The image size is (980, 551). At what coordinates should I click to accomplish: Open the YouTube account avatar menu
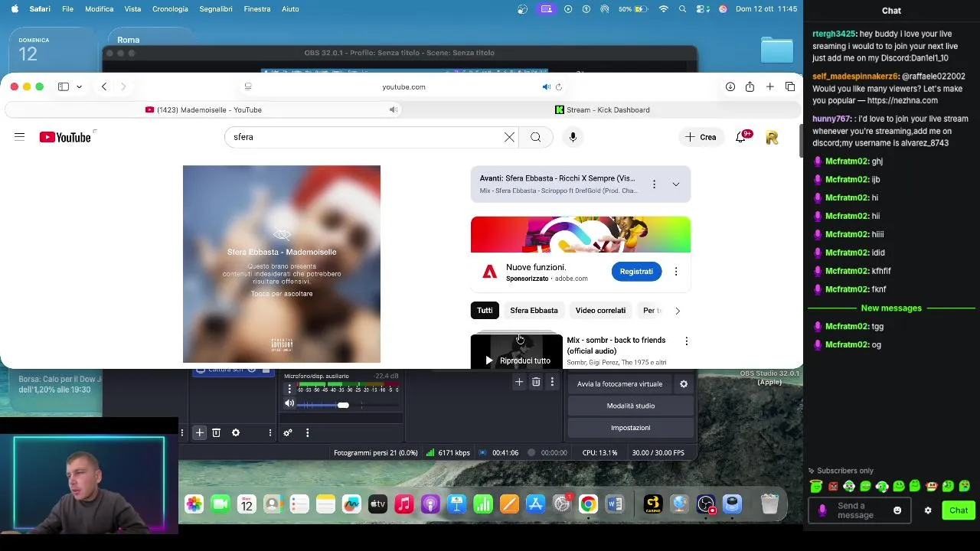(x=772, y=137)
